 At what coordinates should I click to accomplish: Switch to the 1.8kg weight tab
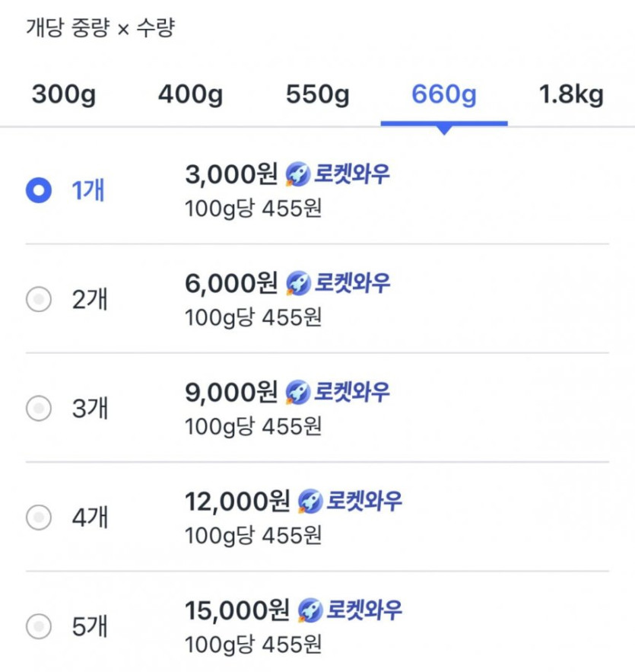click(571, 96)
